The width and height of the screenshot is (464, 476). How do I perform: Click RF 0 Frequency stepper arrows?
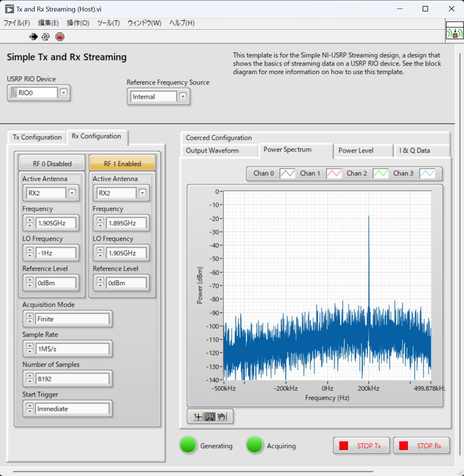click(30, 223)
